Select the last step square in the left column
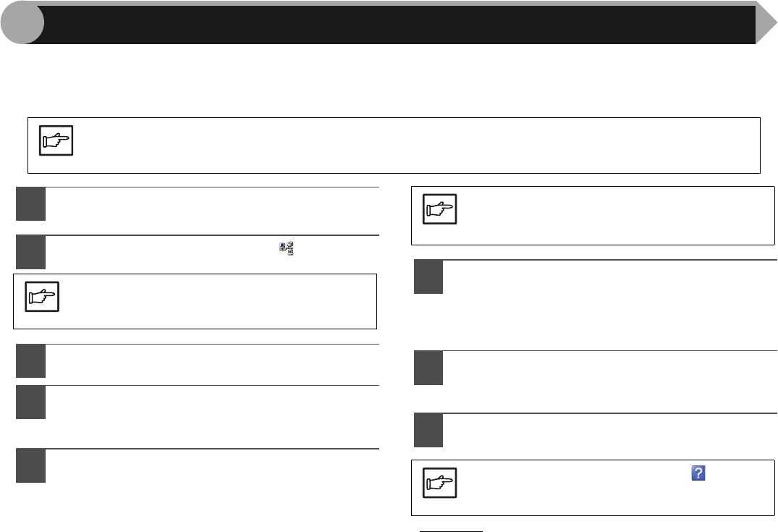 click(31, 466)
